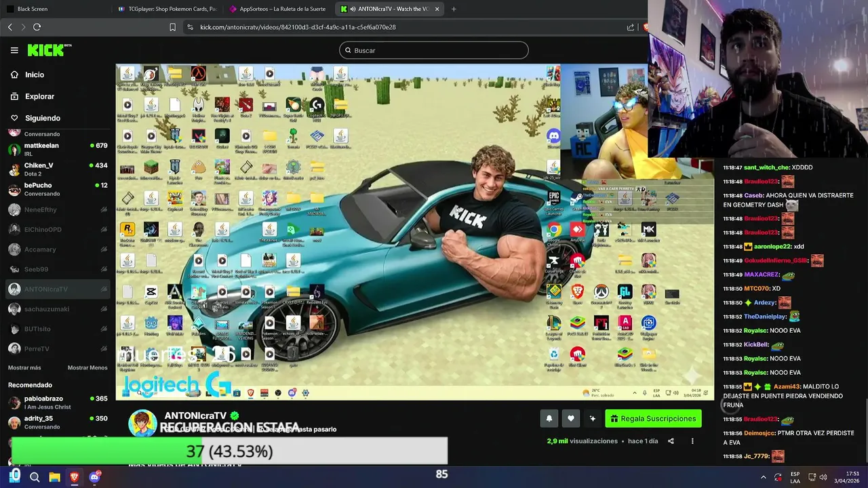Go to Inicio in the sidebar

[x=35, y=75]
